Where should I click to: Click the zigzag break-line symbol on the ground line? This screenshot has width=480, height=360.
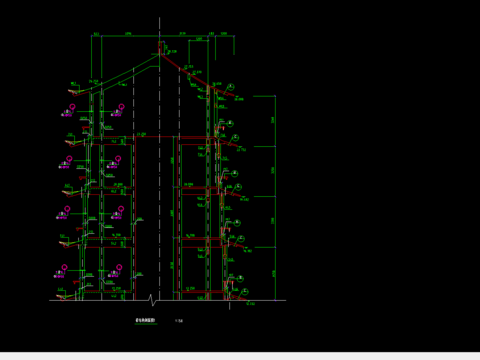pos(152,300)
